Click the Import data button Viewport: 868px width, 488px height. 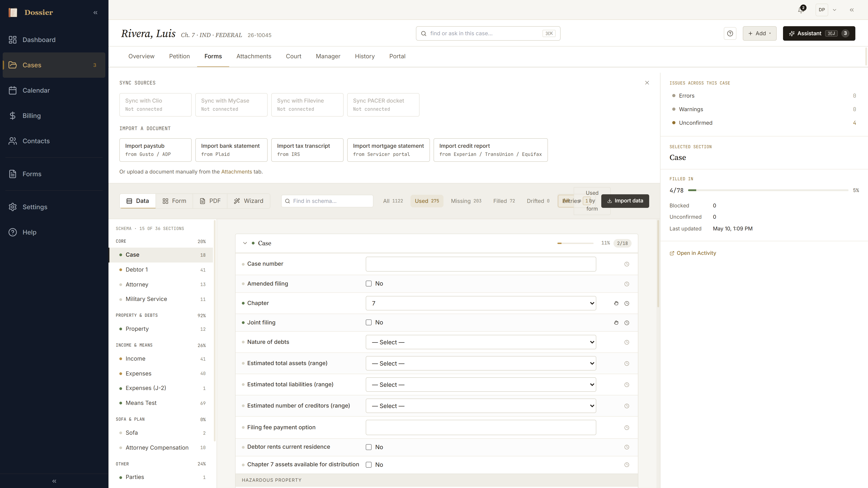click(625, 201)
